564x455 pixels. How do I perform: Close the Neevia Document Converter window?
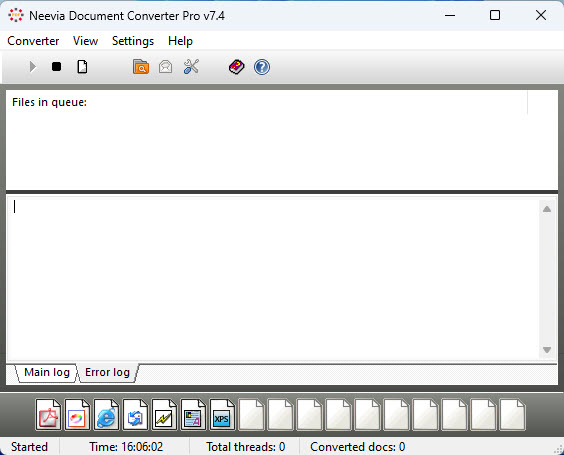pyautogui.click(x=541, y=15)
